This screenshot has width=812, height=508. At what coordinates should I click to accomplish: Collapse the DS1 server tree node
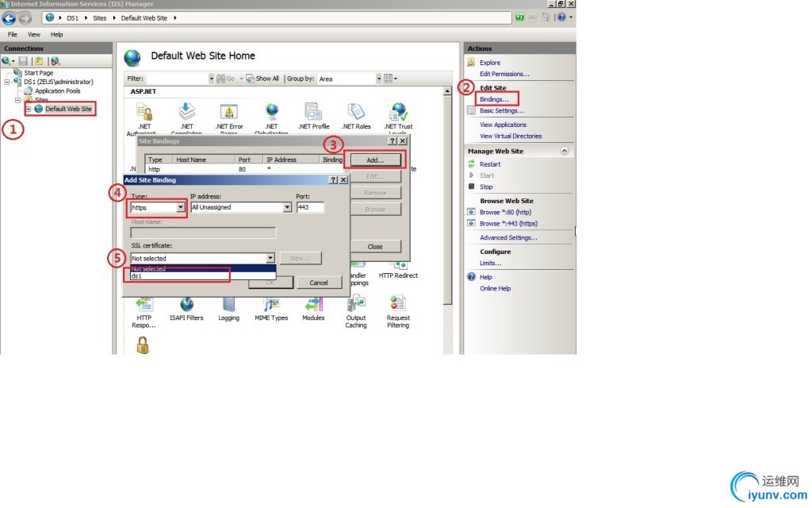[x=7, y=82]
